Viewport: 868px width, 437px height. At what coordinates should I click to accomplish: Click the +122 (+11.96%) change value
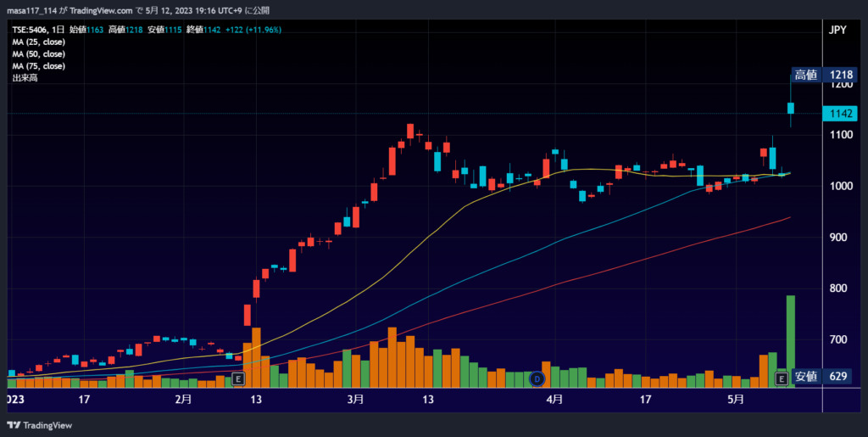(253, 30)
